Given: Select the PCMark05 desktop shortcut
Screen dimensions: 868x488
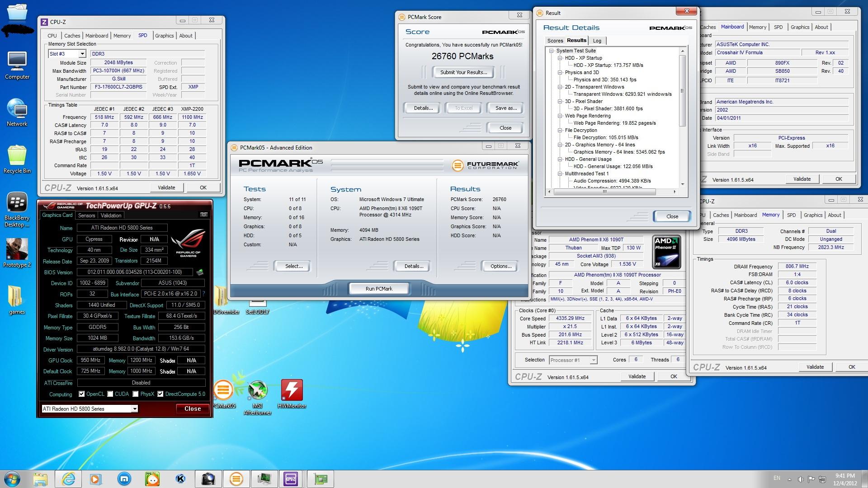Looking at the screenshot, I should 224,394.
